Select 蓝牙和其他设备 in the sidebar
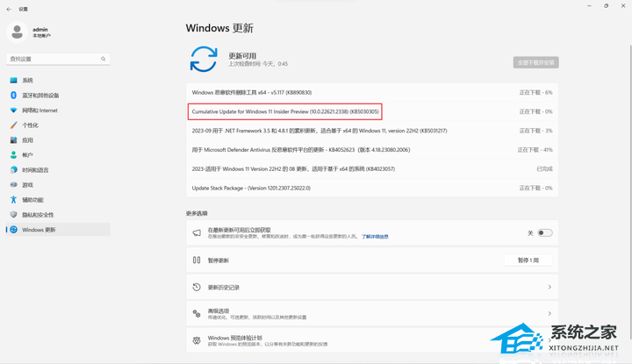The height and width of the screenshot is (364, 632). pos(58,95)
